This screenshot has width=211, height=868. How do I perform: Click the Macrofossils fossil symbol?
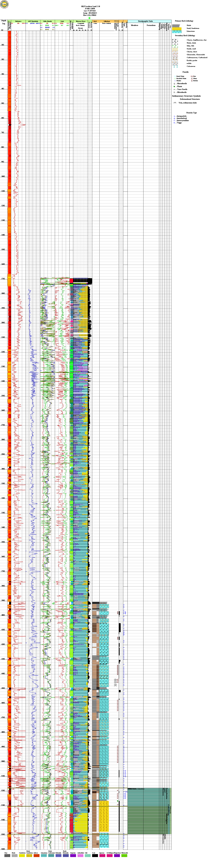pyautogui.click(x=175, y=83)
